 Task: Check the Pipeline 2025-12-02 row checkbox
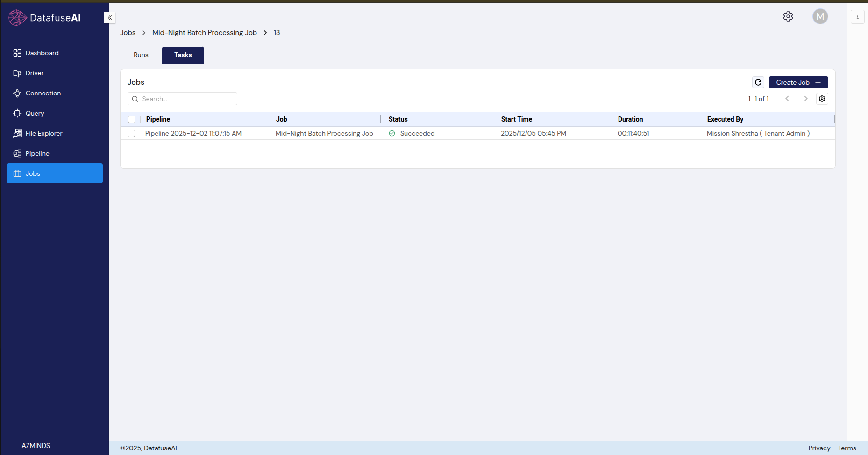(x=131, y=133)
